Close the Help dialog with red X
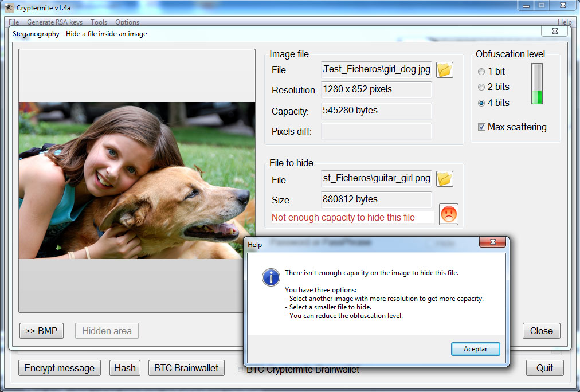580x392 pixels. click(x=493, y=242)
